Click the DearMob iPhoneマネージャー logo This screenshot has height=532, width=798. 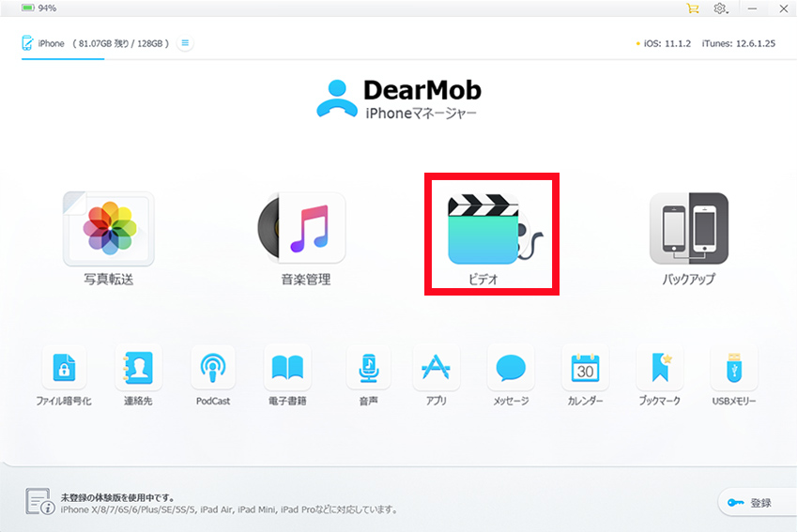398,99
